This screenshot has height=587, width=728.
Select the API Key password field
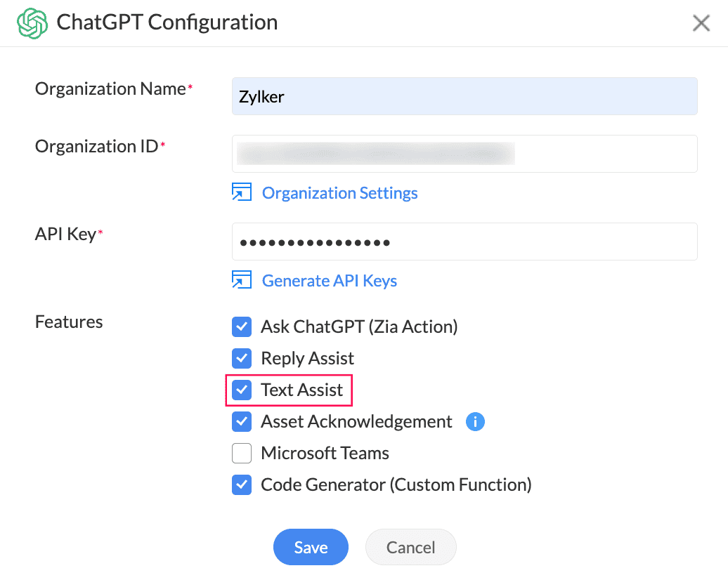pyautogui.click(x=464, y=242)
